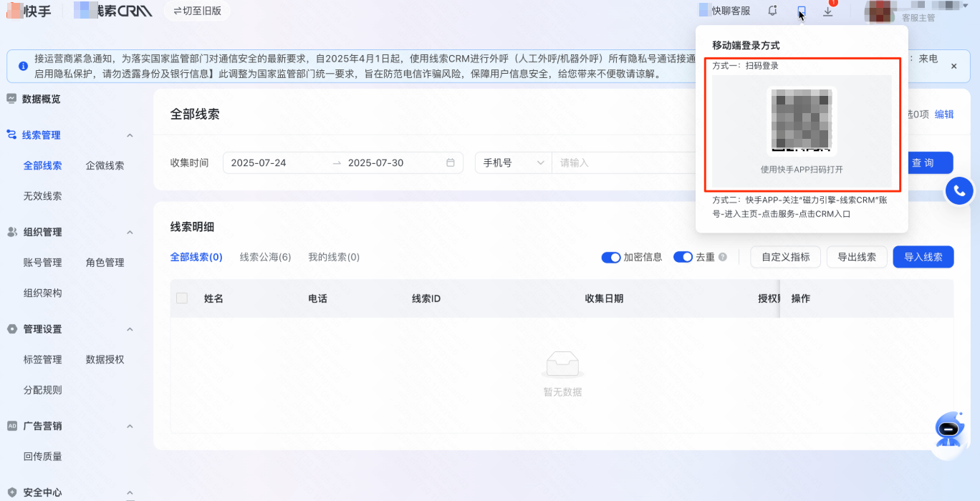This screenshot has height=501, width=980.
Task: Click the 姓名 column header
Action: tap(214, 298)
